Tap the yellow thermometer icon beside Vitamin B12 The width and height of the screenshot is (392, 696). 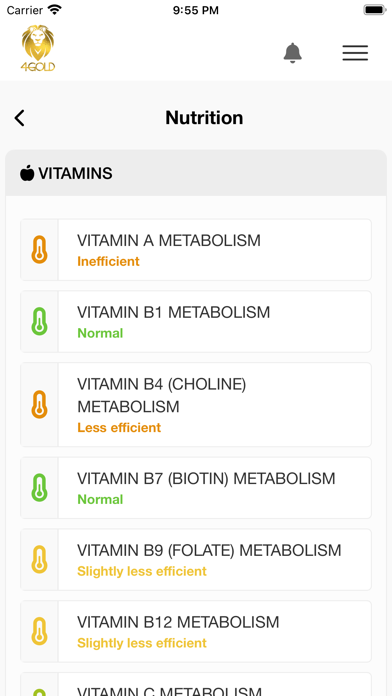[40, 632]
